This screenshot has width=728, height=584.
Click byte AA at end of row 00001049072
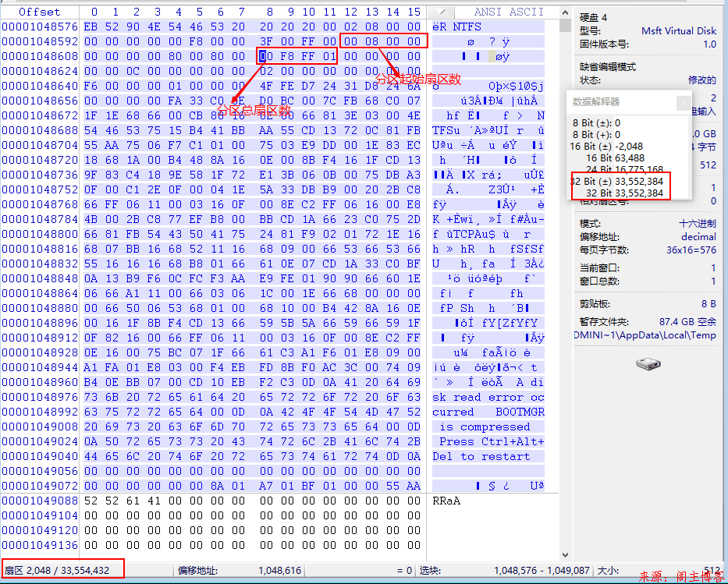[414, 486]
